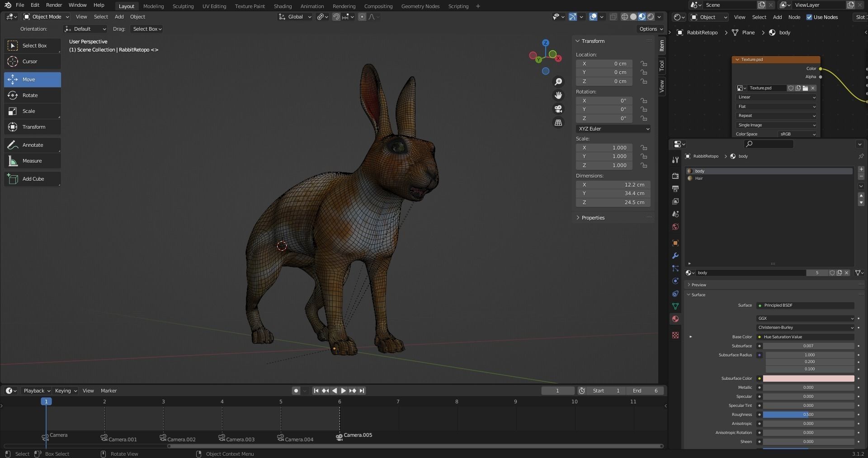Select the Transform tool

[33, 127]
